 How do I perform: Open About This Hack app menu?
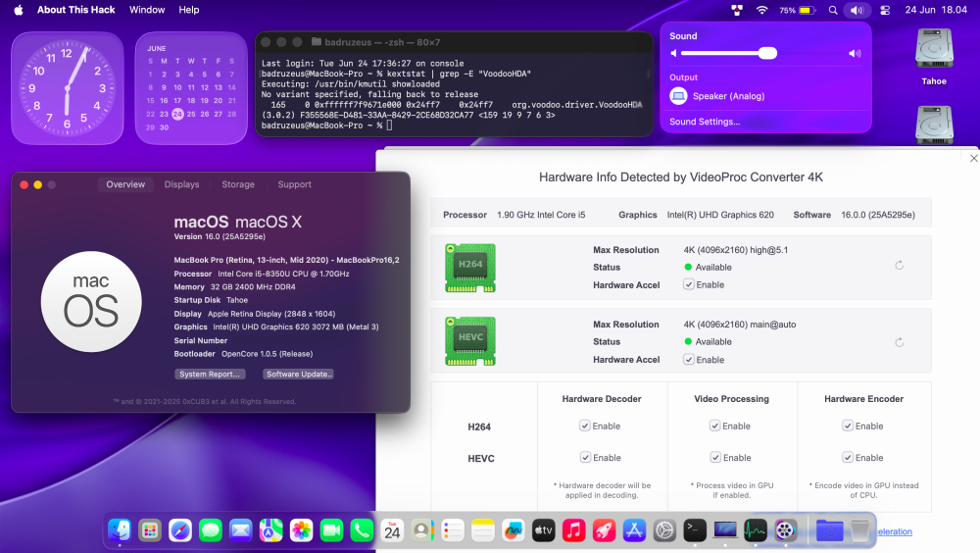(75, 10)
